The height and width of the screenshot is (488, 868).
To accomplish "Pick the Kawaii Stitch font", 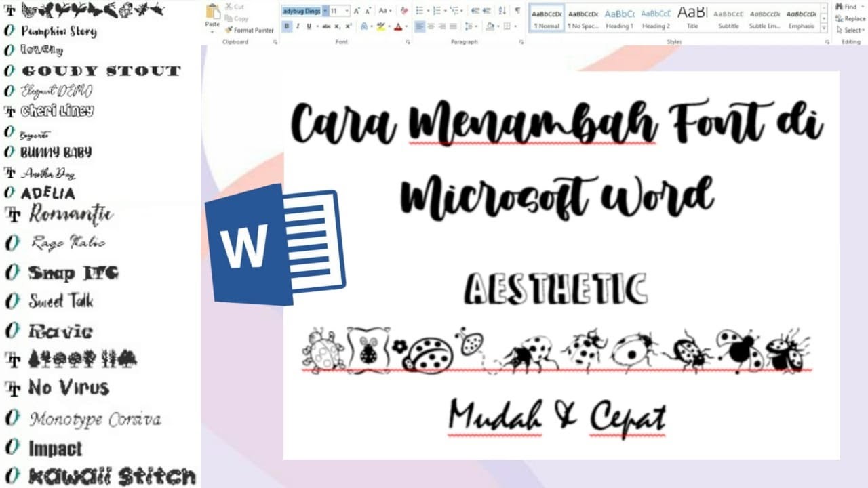I will (x=112, y=475).
